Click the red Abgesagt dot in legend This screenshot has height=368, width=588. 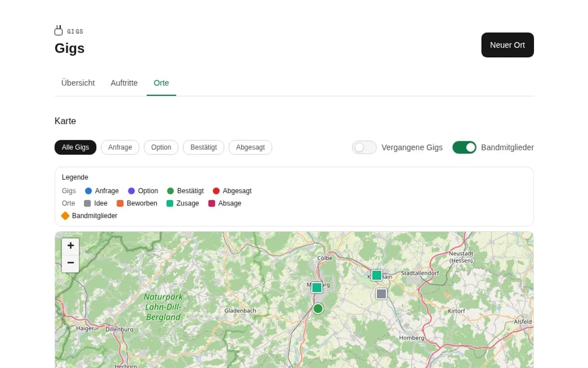(x=216, y=191)
